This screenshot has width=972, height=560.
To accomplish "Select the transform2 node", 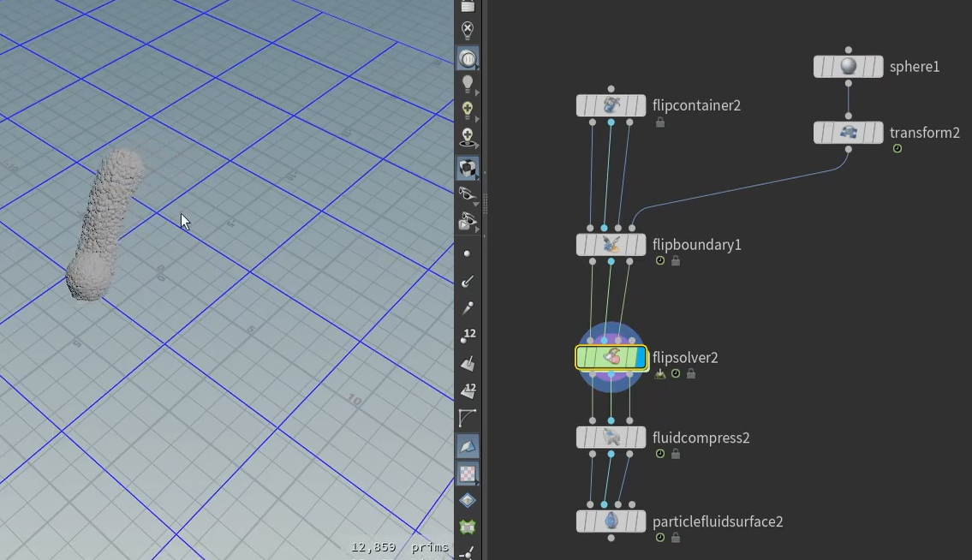I will click(848, 133).
